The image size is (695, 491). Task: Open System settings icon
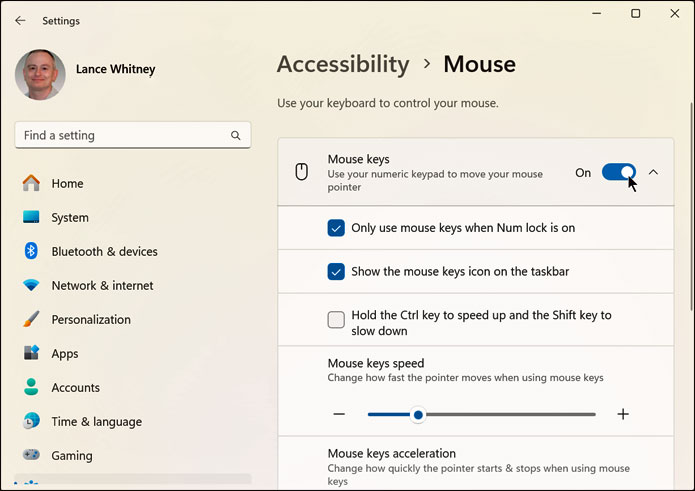(x=31, y=218)
